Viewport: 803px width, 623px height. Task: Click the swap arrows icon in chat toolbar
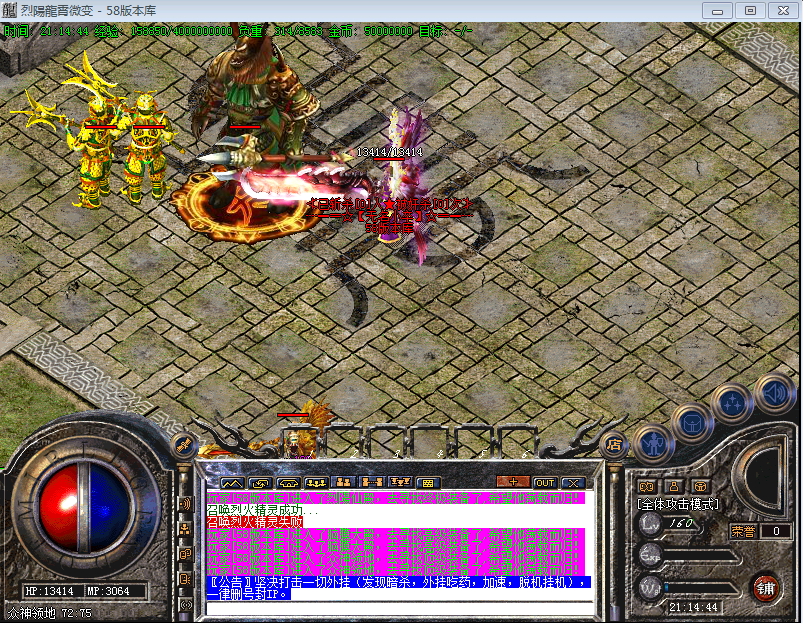260,483
